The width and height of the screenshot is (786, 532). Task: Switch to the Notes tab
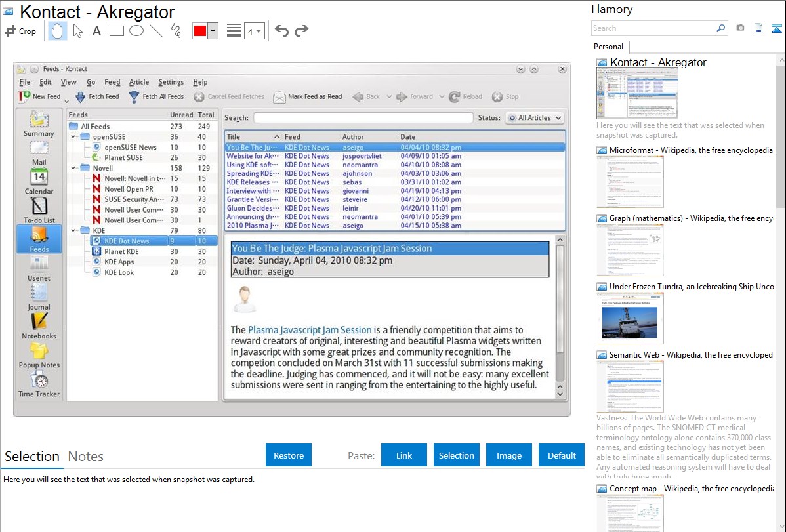[x=86, y=457]
